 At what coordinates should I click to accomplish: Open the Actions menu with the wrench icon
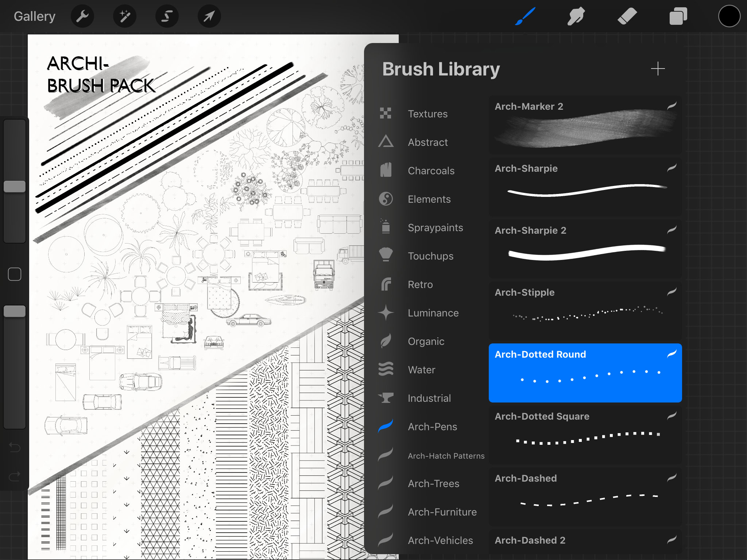(x=82, y=16)
